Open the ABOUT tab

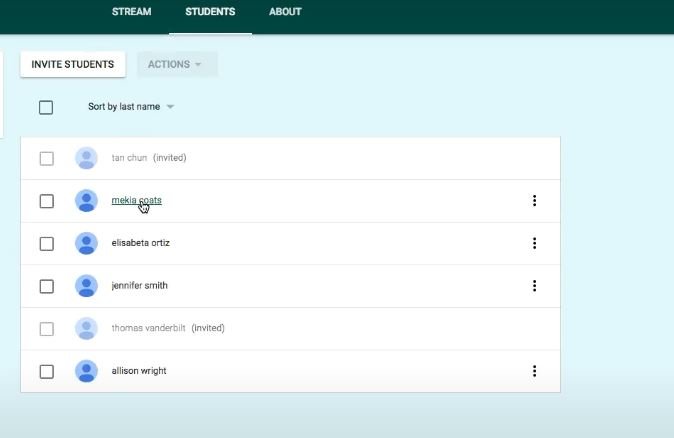coord(285,12)
